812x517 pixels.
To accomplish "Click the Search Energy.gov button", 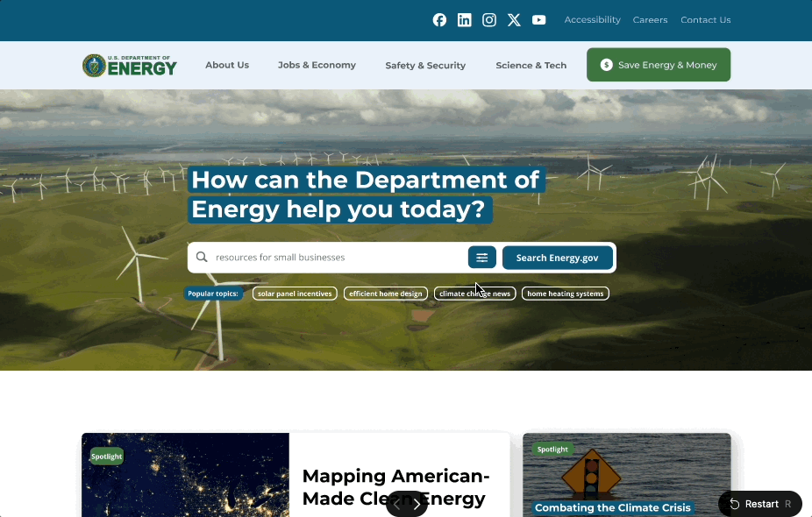I will 557,258.
